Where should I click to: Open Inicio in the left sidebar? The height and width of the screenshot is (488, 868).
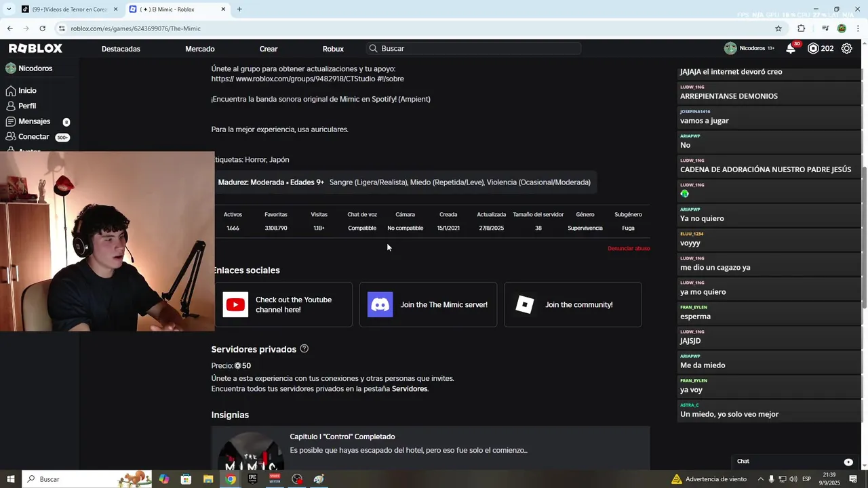click(21, 91)
